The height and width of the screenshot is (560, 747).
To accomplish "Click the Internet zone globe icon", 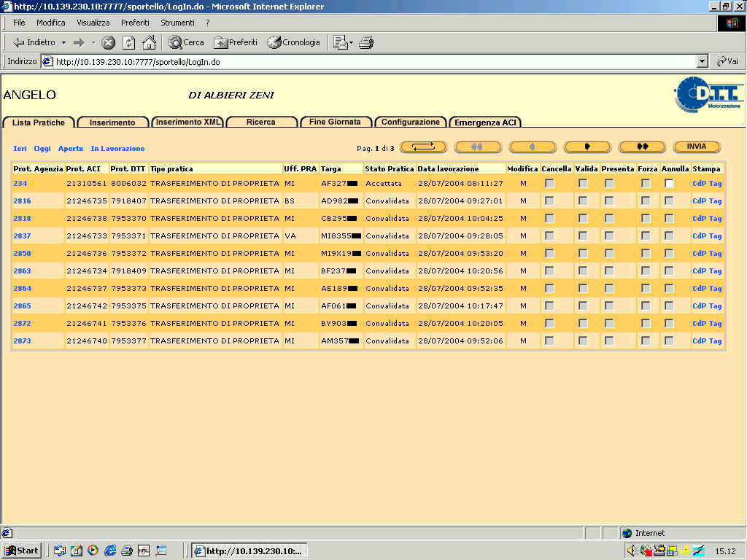I will pyautogui.click(x=627, y=533).
